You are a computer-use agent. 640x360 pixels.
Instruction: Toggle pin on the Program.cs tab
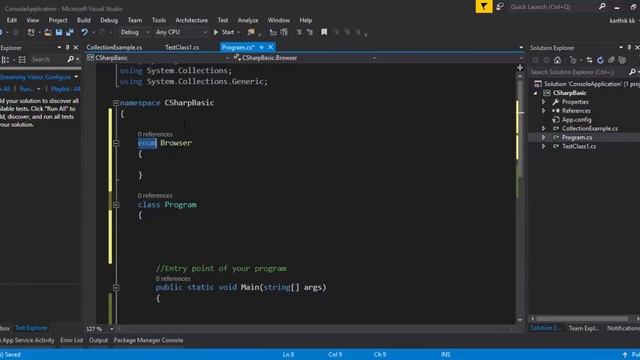(261, 47)
